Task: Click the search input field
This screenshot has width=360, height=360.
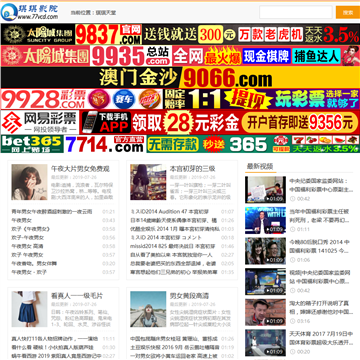Action: coord(296,12)
